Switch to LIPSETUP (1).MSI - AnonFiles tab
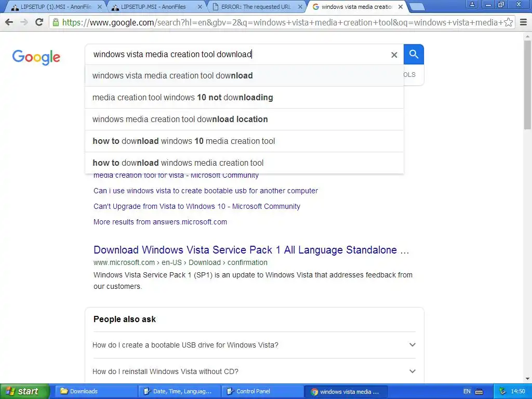The width and height of the screenshot is (532, 399). click(56, 7)
